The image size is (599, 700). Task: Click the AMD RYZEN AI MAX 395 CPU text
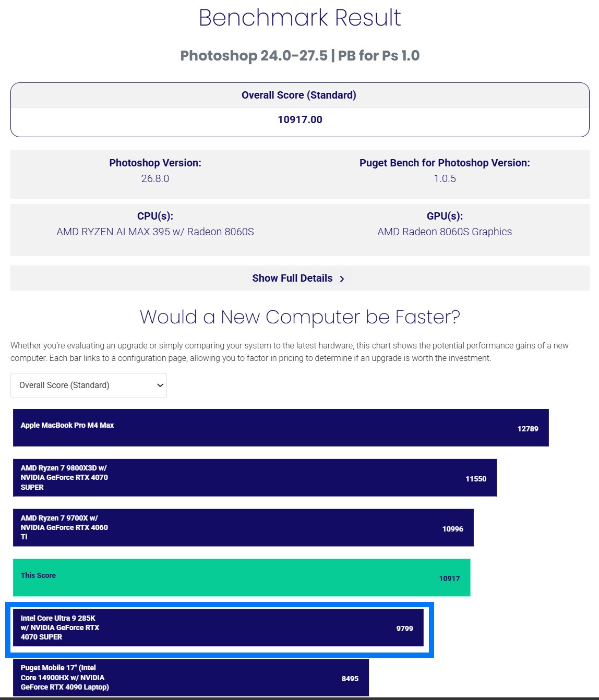pyautogui.click(x=155, y=232)
